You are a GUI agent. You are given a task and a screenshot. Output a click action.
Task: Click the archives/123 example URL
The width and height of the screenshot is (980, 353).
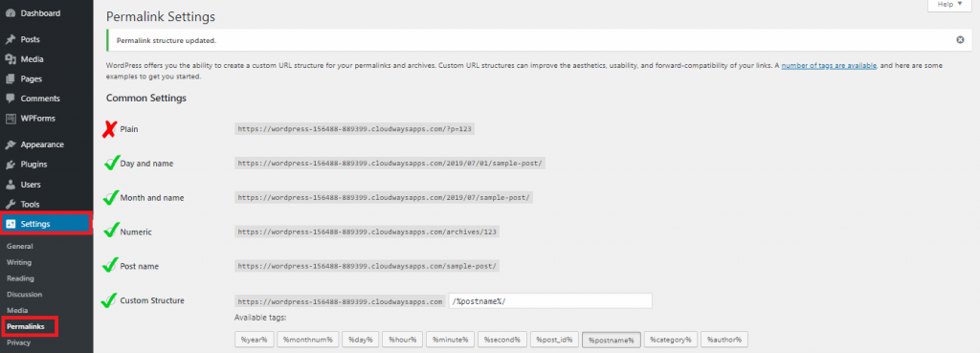point(367,232)
